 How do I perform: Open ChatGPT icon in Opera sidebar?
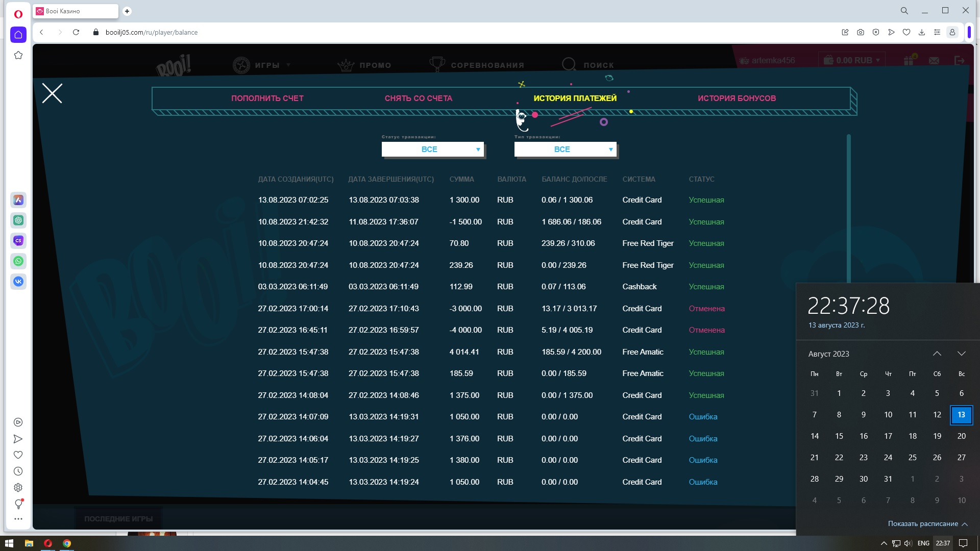coord(18,220)
